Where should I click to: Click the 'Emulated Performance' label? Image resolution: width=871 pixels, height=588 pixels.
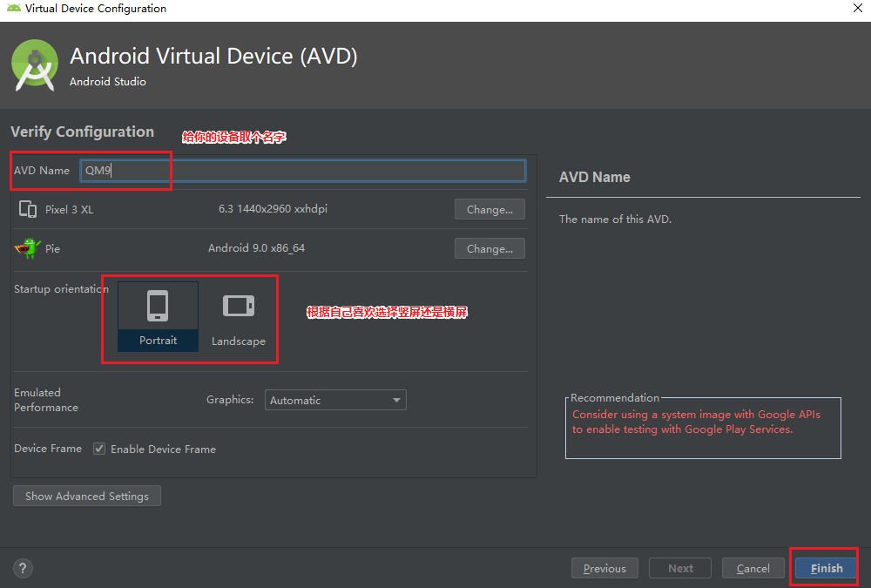click(46, 400)
